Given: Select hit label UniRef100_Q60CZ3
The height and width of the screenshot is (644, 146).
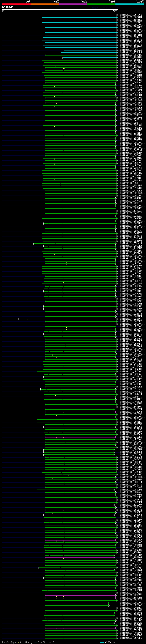Looking at the screenshot, I should click(131, 50).
